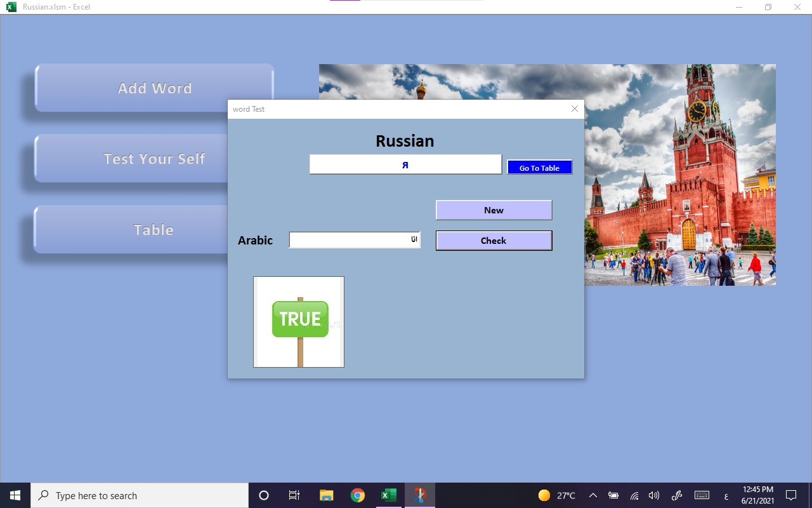Load a New word in the test

[x=494, y=210]
